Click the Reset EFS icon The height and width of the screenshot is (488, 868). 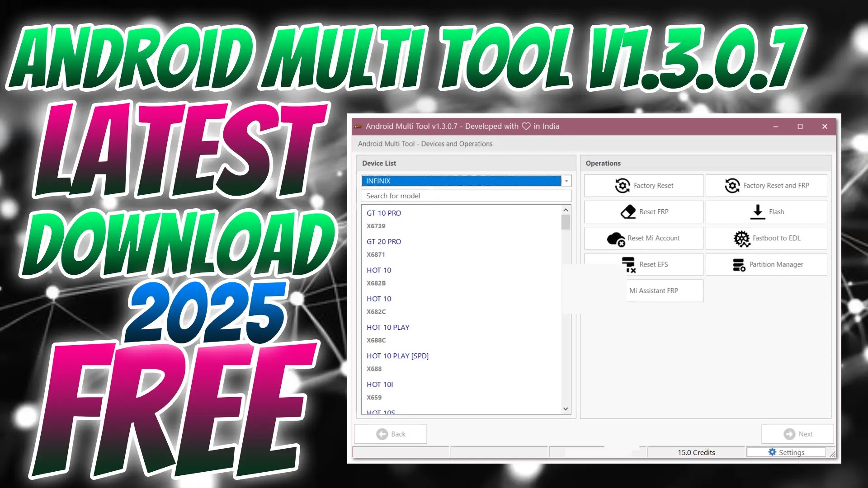629,265
